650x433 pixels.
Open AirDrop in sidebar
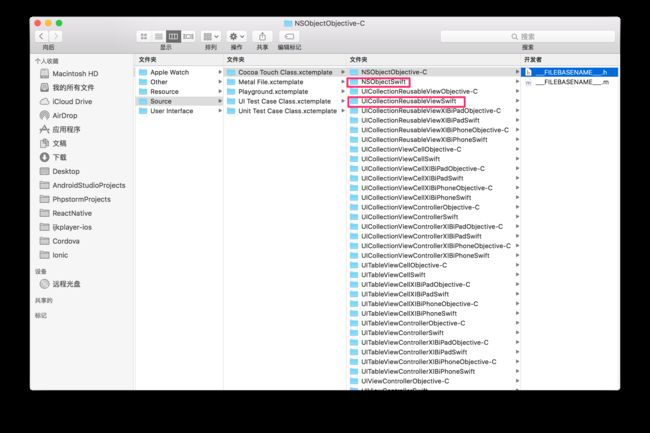coord(58,116)
